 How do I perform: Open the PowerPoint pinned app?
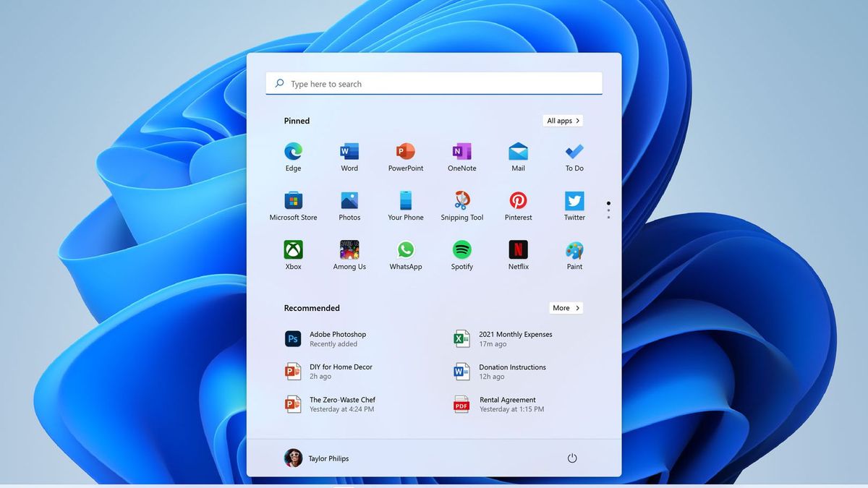coord(405,152)
